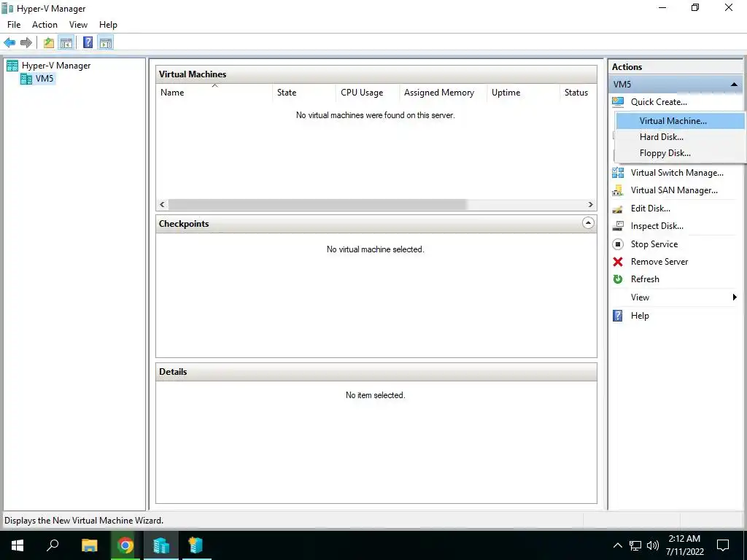Click Edit Disk... action
Image resolution: width=747 pixels, height=560 pixels.
coord(650,209)
